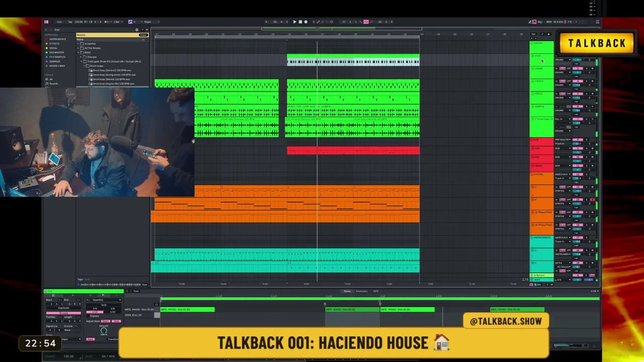Viewport: 644px width, 362px height.
Task: Toggle the PERCS track activator
Action: [579, 94]
